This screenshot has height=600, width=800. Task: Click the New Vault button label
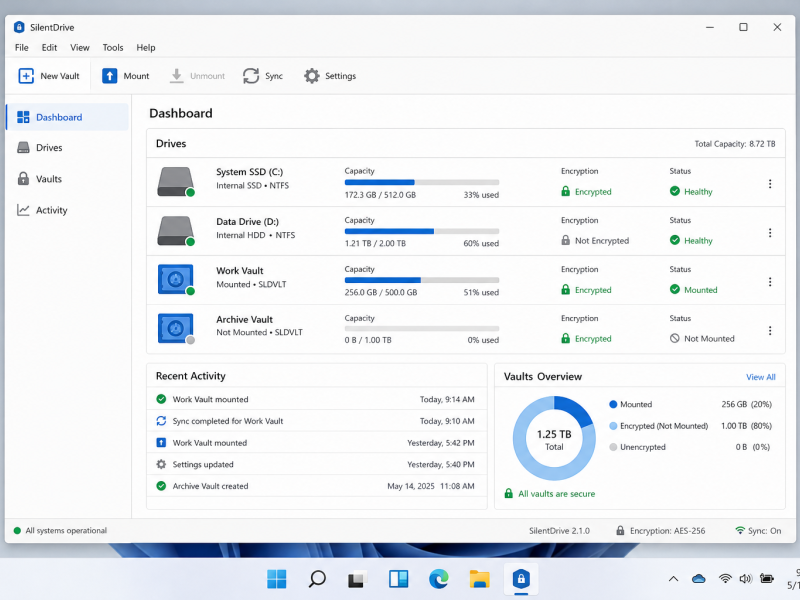click(x=60, y=76)
